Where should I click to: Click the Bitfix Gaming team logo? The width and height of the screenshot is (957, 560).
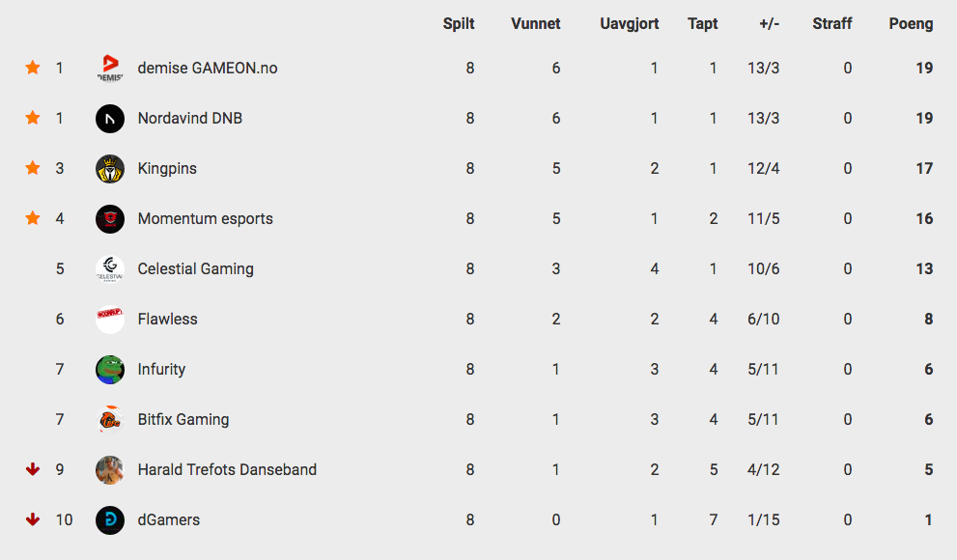click(110, 420)
